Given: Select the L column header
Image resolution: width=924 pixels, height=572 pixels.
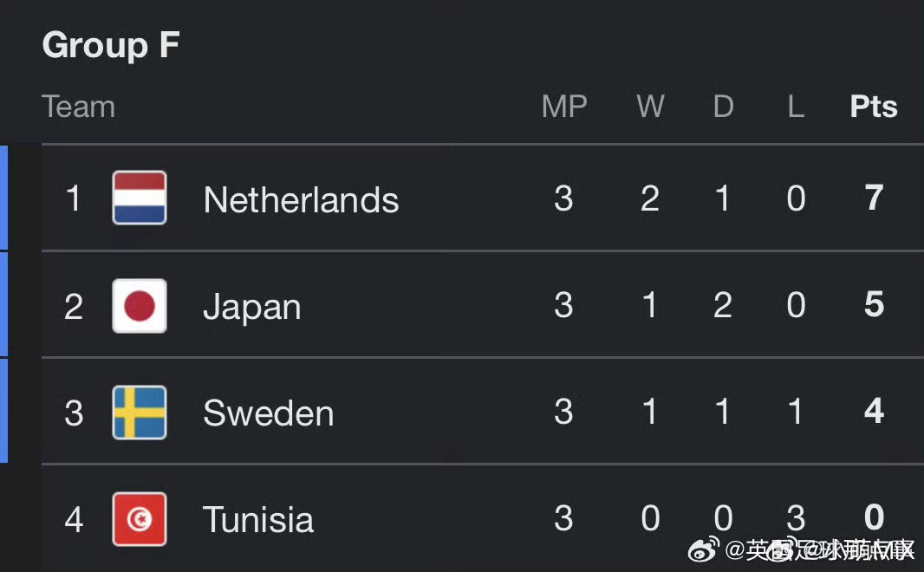Looking at the screenshot, I should [x=796, y=107].
